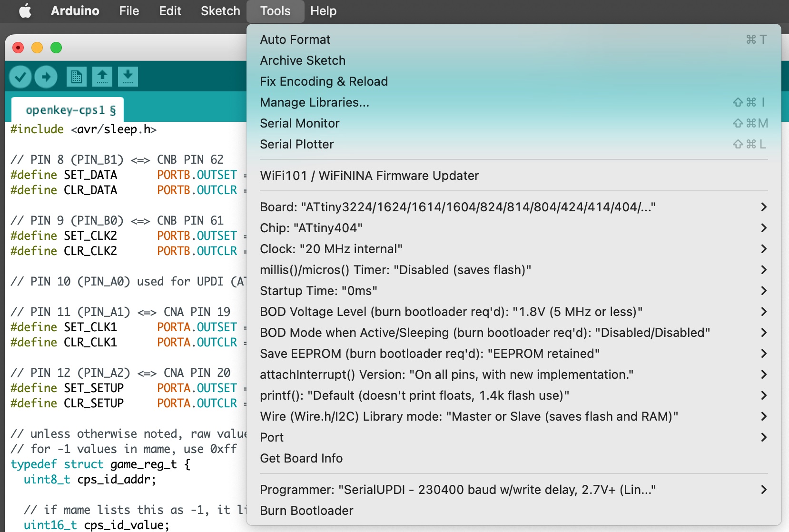Launch WiFi101 / WiFiNINA Firmware Updater
Screen dimensions: 789x532
(514, 176)
